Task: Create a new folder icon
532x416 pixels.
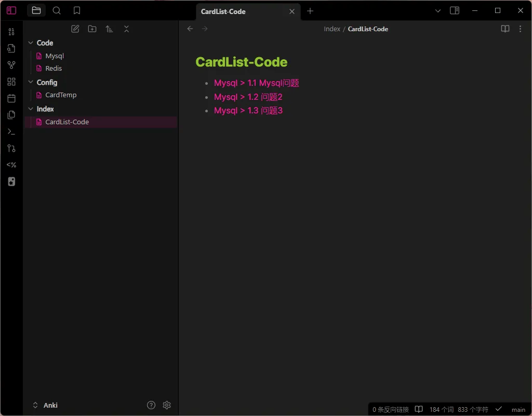Action: pyautogui.click(x=92, y=29)
